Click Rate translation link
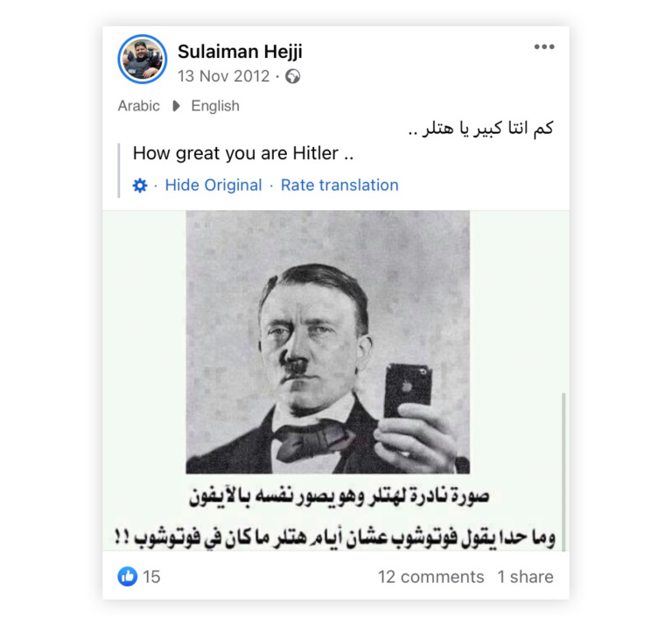This screenshot has height=625, width=672. point(339,186)
